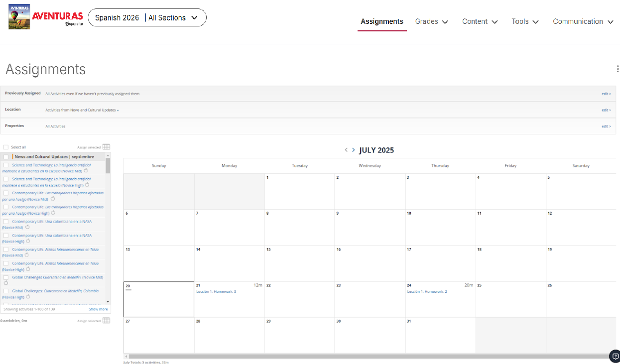This screenshot has height=364, width=620.
Task: Open the help chat icon at bottom right
Action: click(x=615, y=356)
